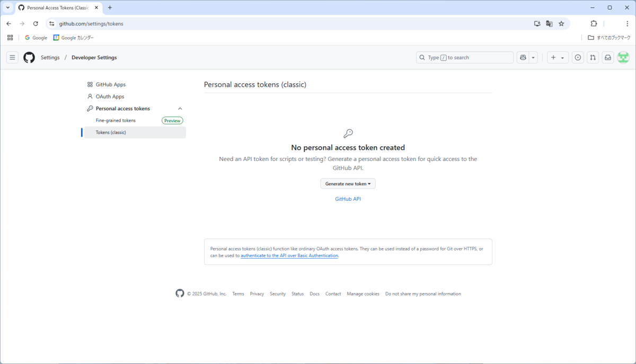Viewport: 636px width, 364px height.
Task: Open Do not share my personal information link
Action: (423, 294)
